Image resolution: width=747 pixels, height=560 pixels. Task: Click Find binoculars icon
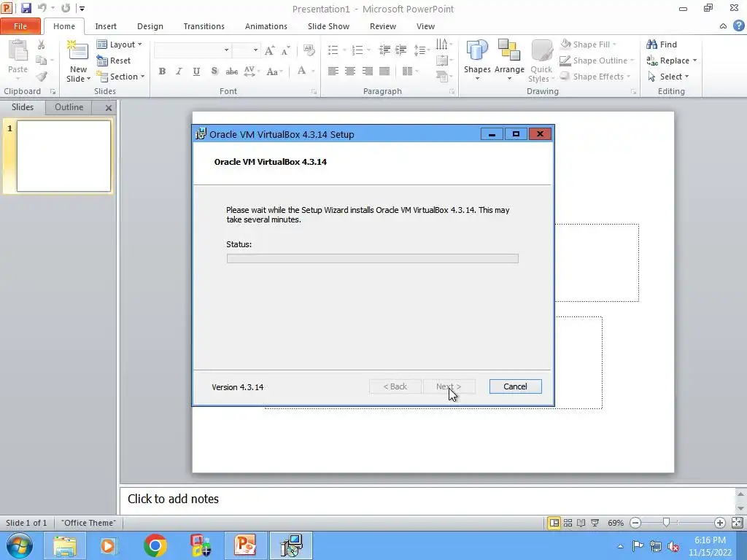651,44
